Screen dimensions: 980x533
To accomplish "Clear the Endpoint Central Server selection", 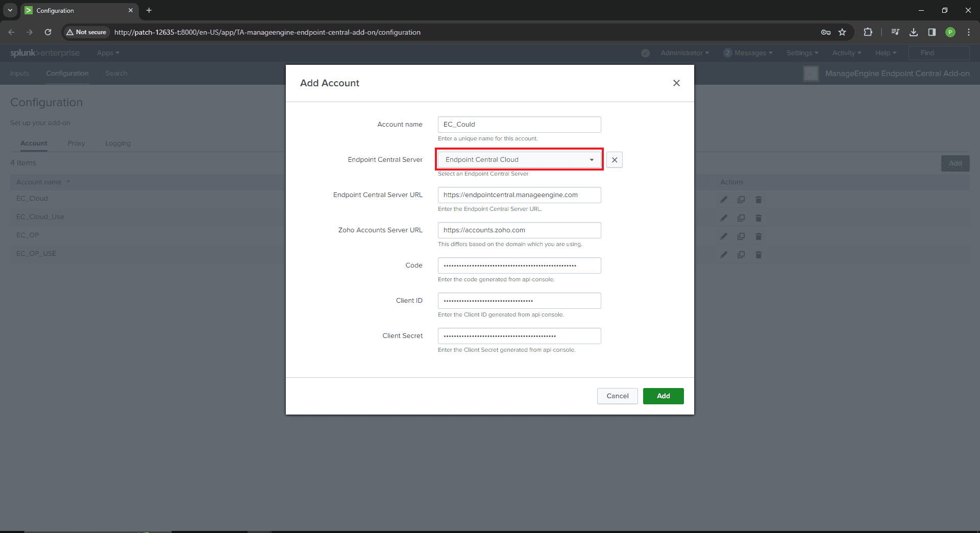I will click(x=615, y=160).
